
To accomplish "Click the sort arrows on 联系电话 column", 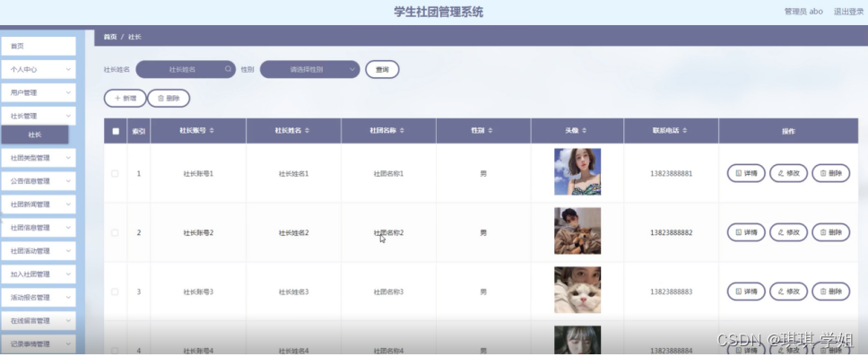I will pos(685,131).
